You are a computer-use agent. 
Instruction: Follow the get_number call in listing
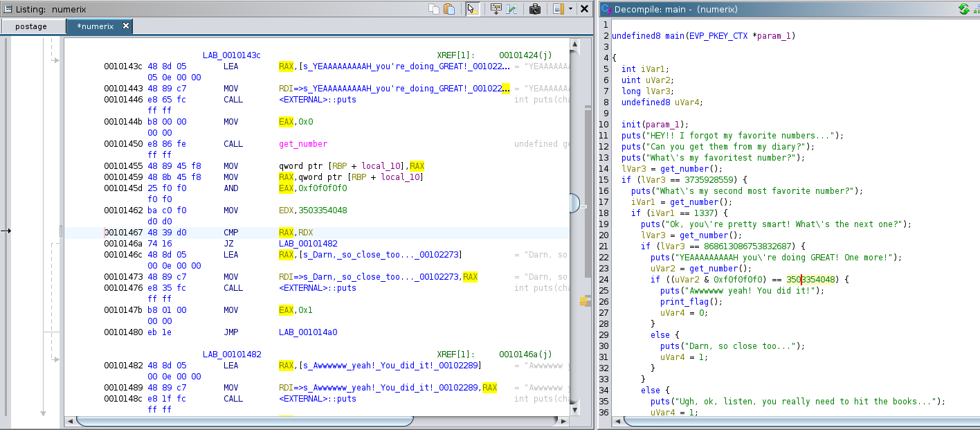[302, 144]
